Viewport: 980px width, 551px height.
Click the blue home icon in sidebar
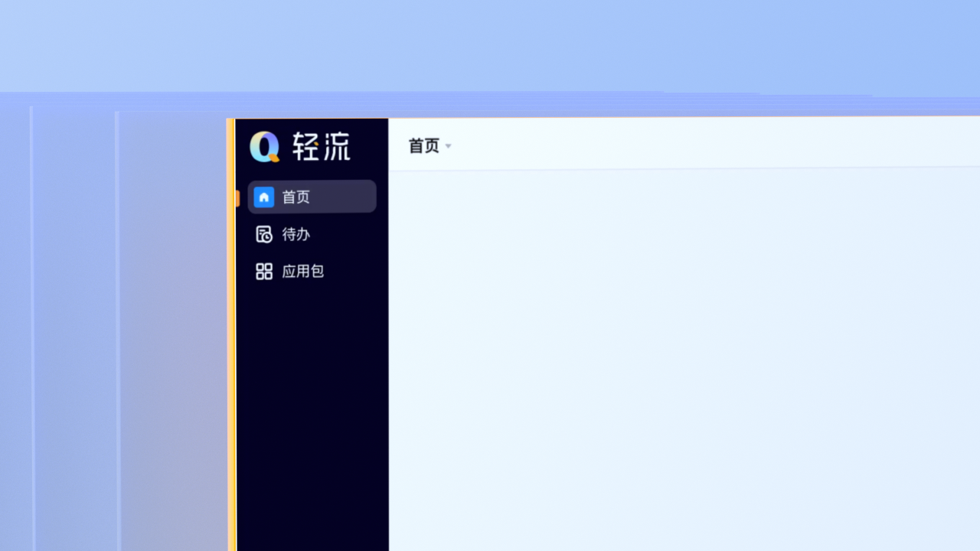point(264,197)
